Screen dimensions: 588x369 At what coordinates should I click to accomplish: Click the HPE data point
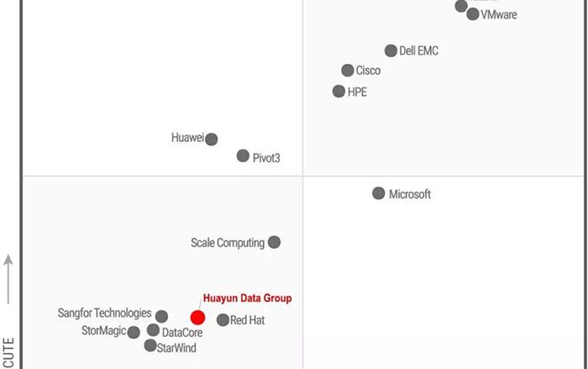click(339, 91)
